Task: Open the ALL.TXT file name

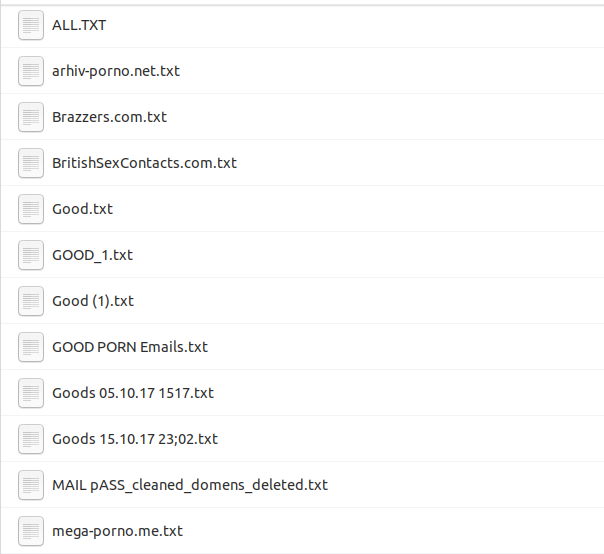Action: tap(79, 25)
